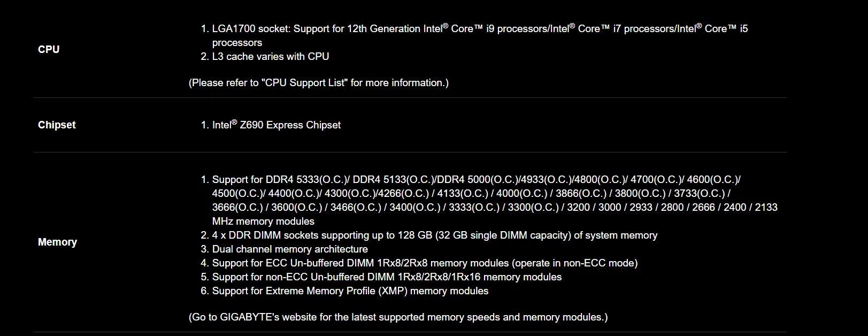Viewport: 868px width, 336px height.
Task: Click Extreme Memory Profile (XMP) line
Action: pos(350,291)
